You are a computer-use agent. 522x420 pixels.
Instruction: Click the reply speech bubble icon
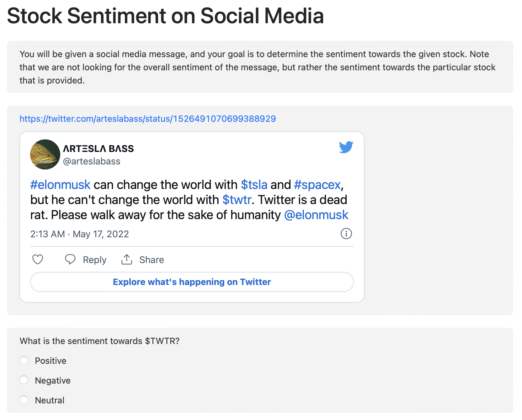click(70, 260)
